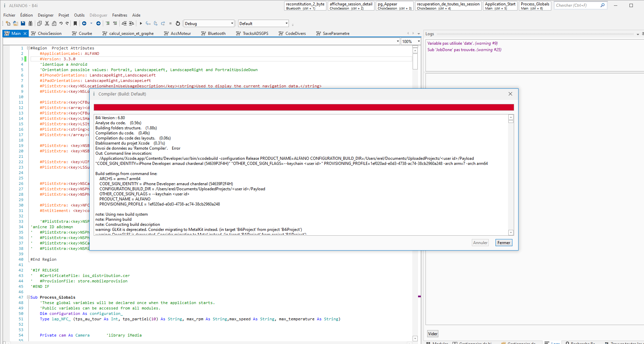The width and height of the screenshot is (644, 344).
Task: Open the Logs panel options dropdown arrow
Action: (638, 34)
